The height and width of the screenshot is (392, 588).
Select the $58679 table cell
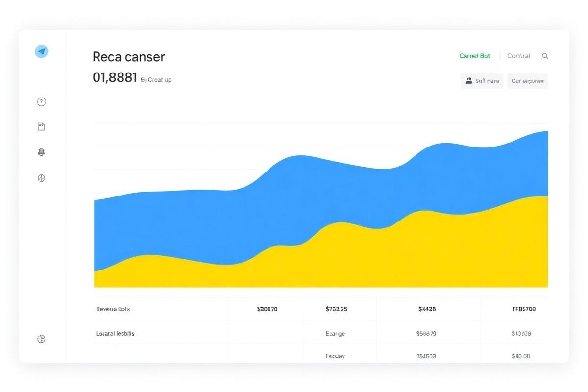click(426, 333)
